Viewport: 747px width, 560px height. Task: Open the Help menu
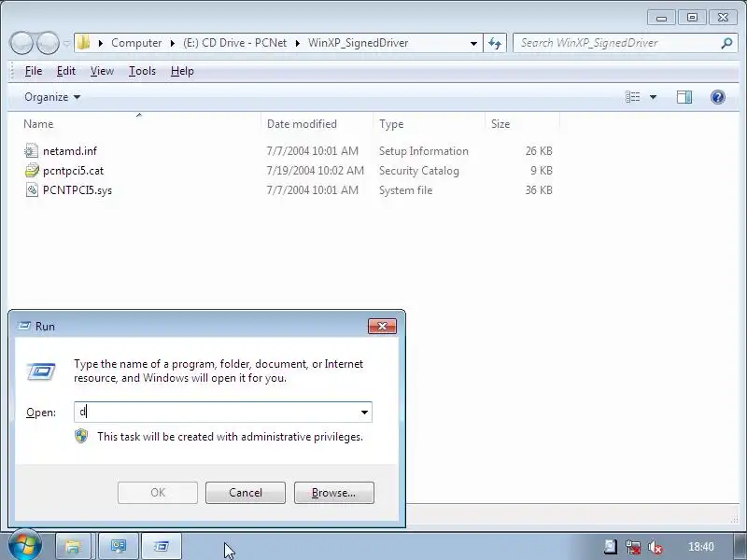click(182, 71)
